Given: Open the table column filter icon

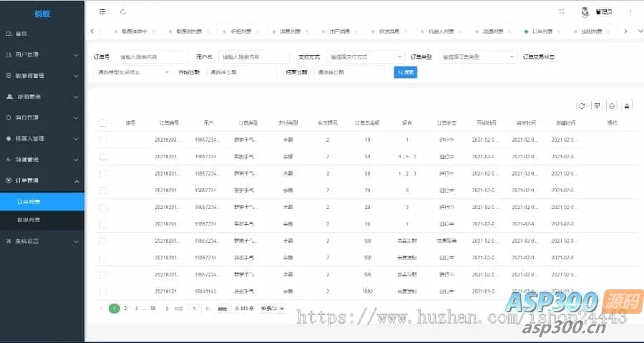Looking at the screenshot, I should (x=597, y=106).
